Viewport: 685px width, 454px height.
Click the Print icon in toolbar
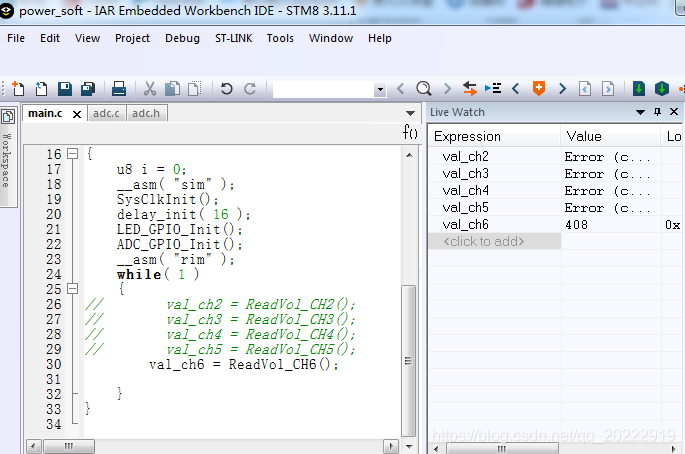pyautogui.click(x=119, y=89)
